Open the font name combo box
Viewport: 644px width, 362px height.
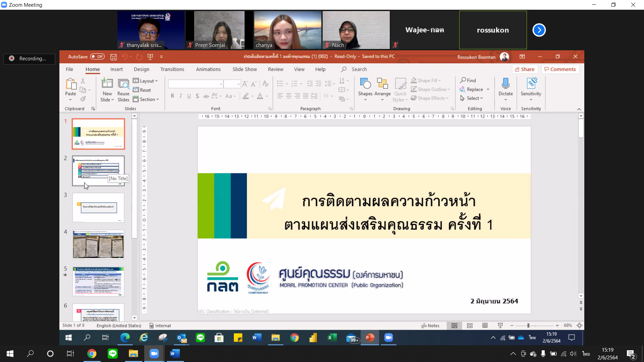(x=196, y=84)
